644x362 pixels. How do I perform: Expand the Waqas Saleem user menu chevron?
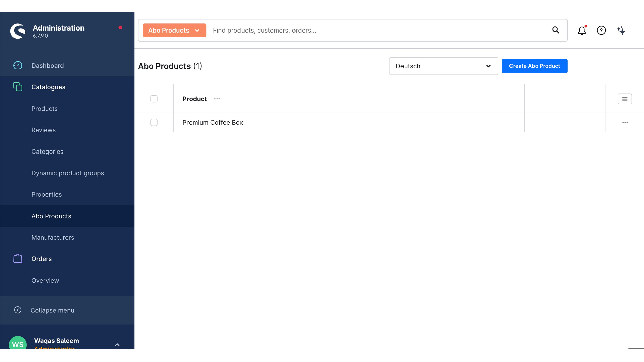[x=117, y=345]
